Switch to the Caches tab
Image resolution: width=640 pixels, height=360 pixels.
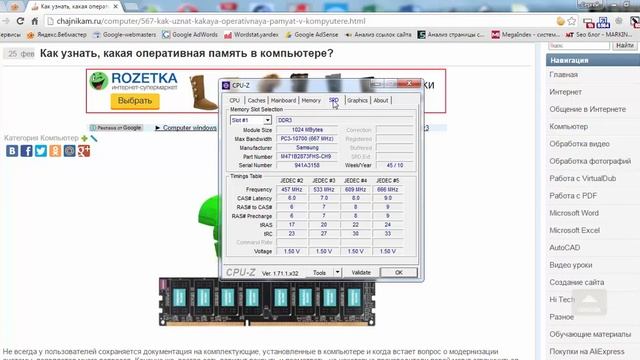(256, 100)
